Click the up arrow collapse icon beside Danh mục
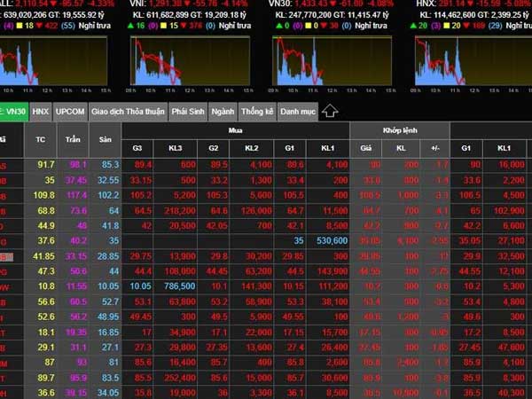 pyautogui.click(x=330, y=112)
